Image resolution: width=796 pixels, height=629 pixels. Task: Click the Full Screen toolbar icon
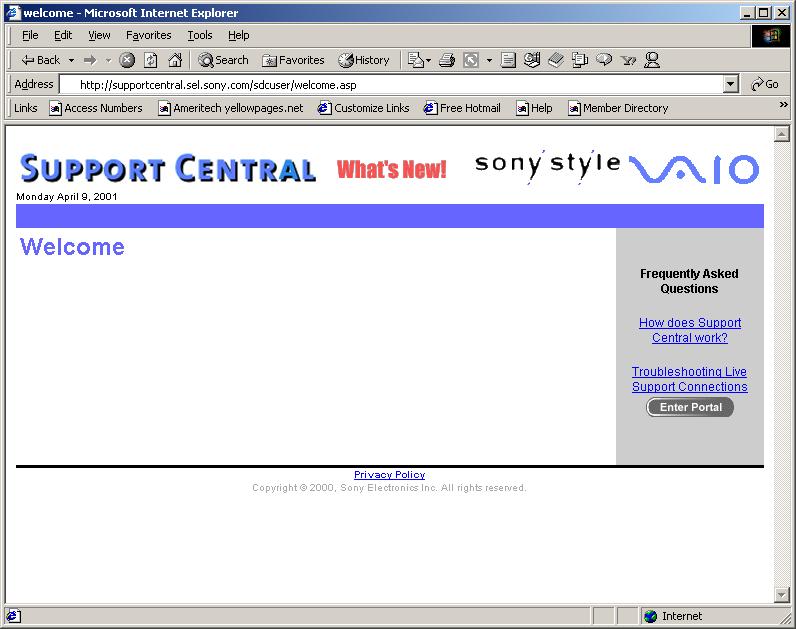tap(471, 60)
